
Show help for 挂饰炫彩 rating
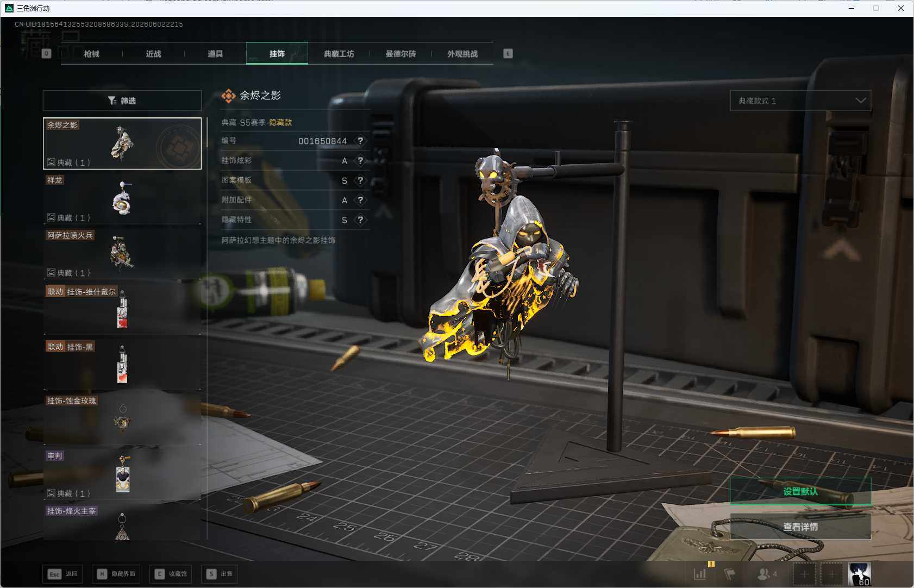coord(360,160)
